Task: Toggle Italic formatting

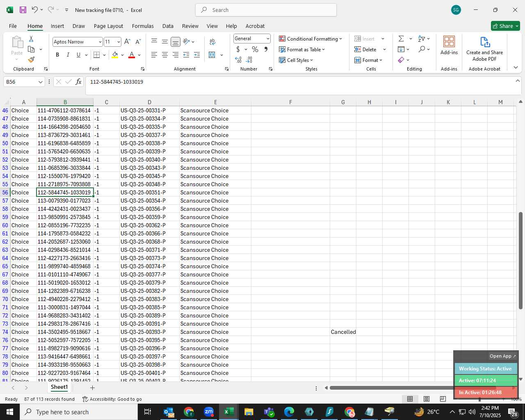Action: point(68,55)
